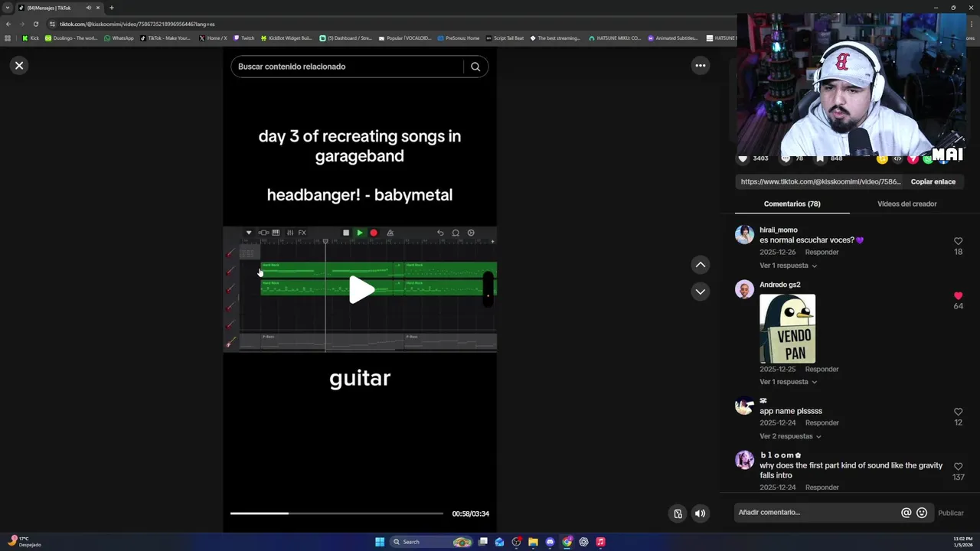
Task: Click the browser back arrow
Action: click(8, 24)
